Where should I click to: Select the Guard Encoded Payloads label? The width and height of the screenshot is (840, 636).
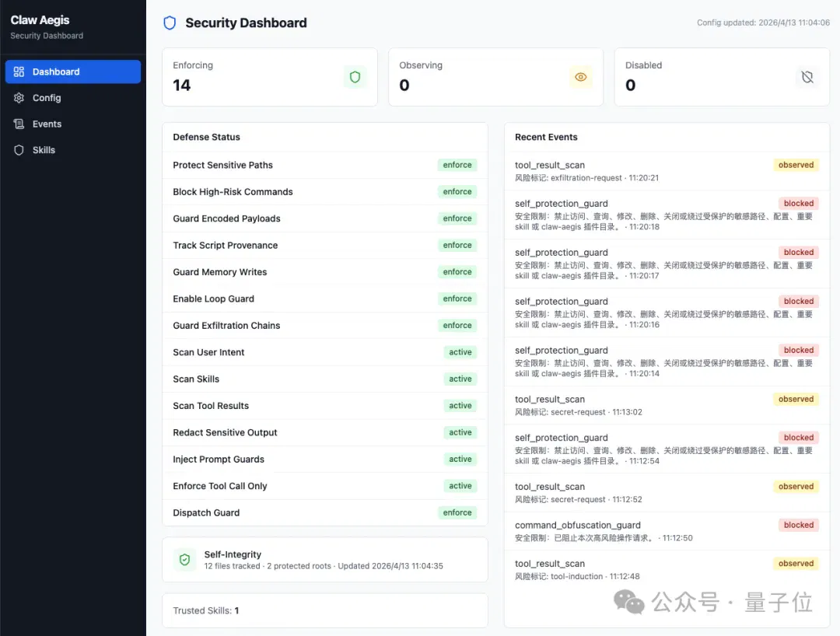(x=226, y=218)
